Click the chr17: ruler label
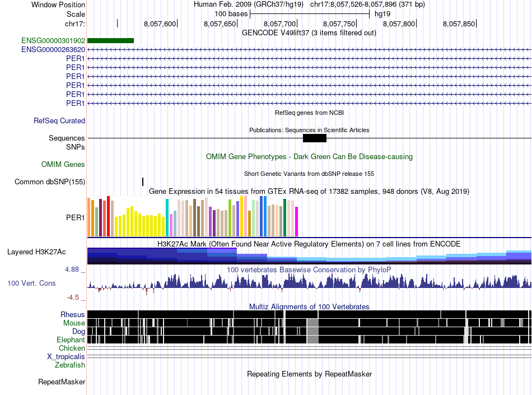532x395 pixels. tap(75, 24)
